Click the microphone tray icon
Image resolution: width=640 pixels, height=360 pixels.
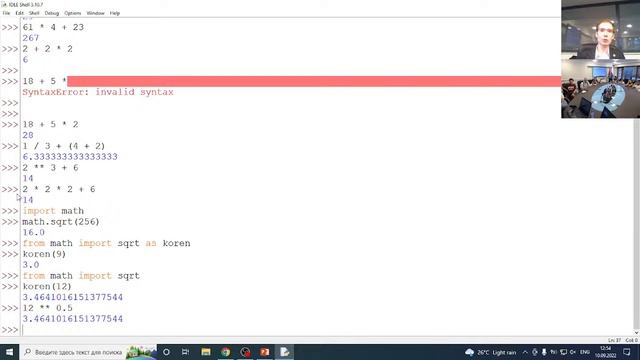[544, 352]
